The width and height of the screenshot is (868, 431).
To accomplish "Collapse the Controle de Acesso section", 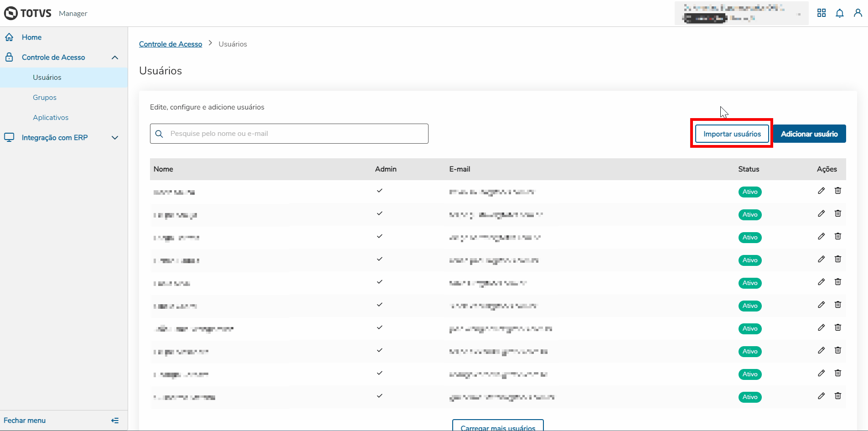I will [x=115, y=57].
